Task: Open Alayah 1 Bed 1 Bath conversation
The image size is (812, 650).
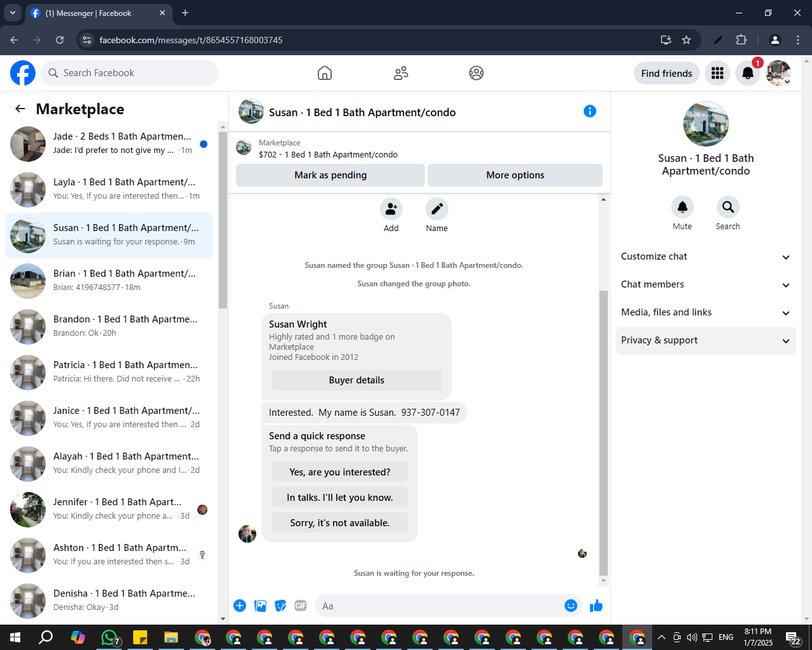Action: [x=109, y=464]
